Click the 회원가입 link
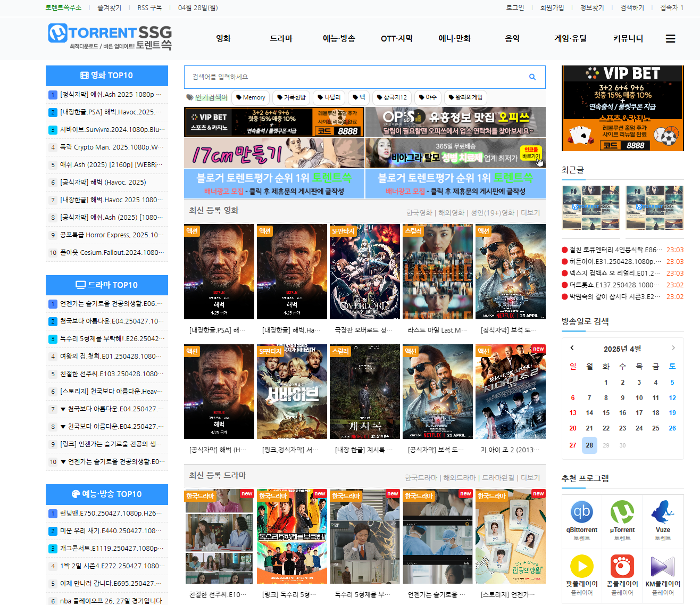The image size is (700, 605). (552, 7)
